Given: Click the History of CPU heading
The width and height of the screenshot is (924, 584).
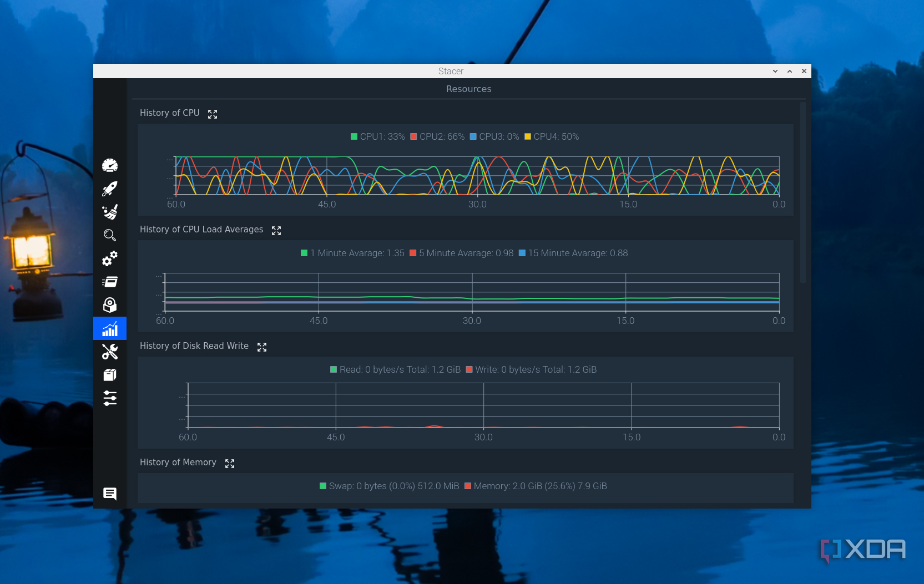Looking at the screenshot, I should (x=170, y=113).
